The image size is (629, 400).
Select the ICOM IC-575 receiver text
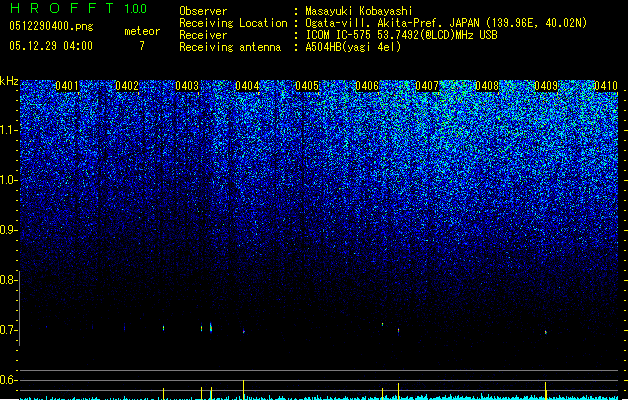(401, 35)
